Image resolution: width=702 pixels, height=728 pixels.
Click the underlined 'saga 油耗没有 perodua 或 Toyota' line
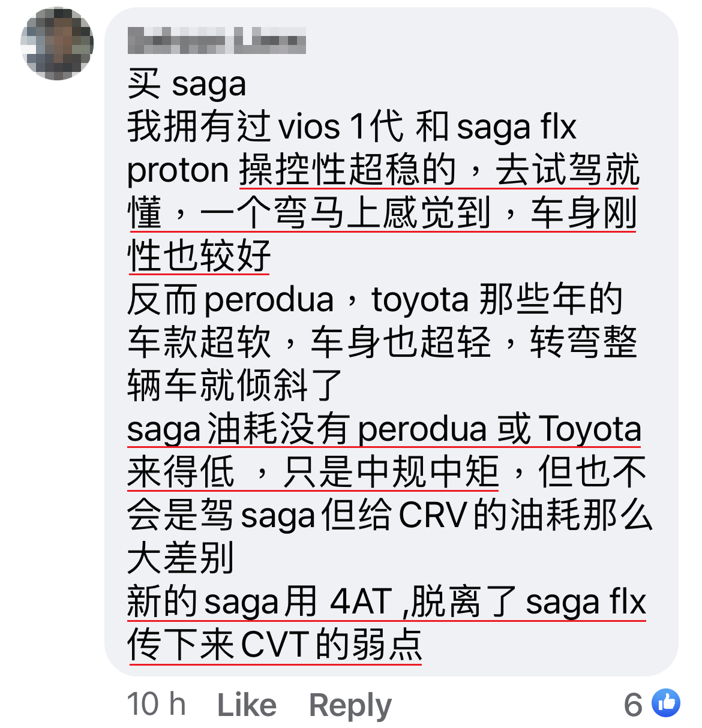(385, 429)
